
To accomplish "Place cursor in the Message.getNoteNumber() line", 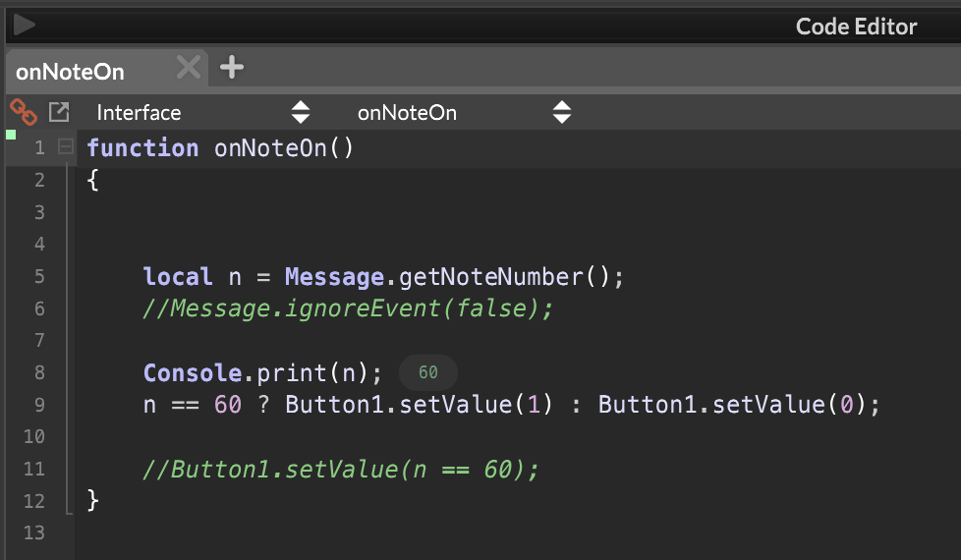I will tap(383, 277).
